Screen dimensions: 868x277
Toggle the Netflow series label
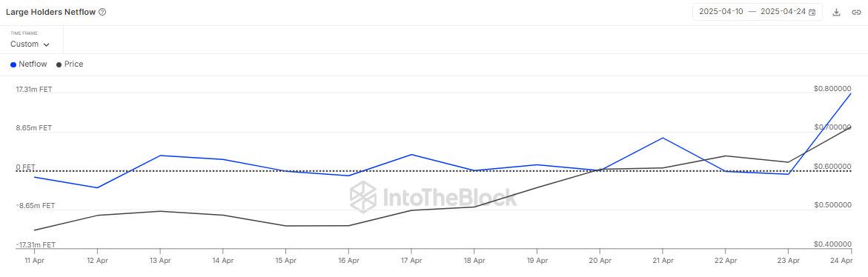tap(33, 64)
